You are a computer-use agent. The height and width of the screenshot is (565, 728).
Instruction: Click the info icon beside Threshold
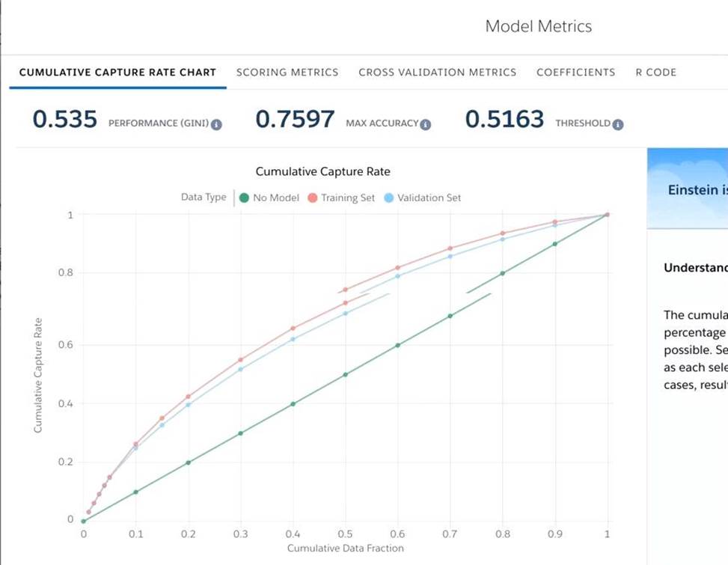(618, 125)
